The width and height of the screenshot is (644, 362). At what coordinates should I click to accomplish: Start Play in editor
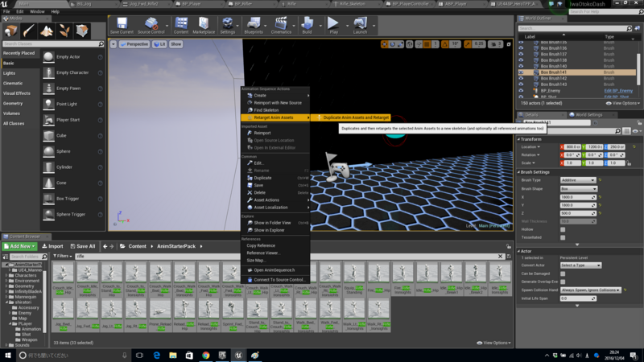pos(333,26)
